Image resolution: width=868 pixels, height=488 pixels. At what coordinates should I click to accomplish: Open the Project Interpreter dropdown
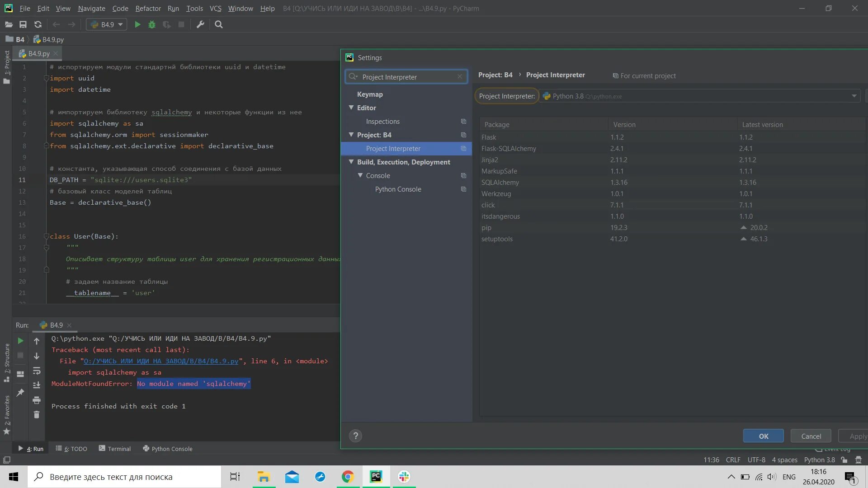854,96
